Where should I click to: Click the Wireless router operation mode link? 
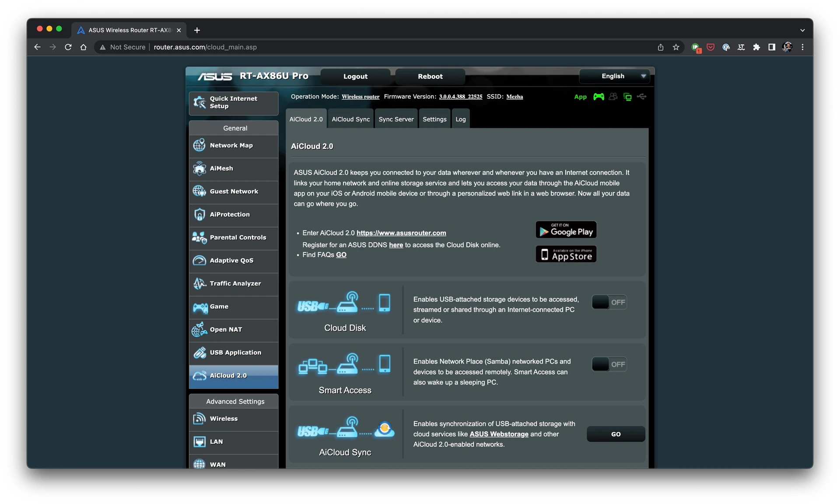point(360,97)
